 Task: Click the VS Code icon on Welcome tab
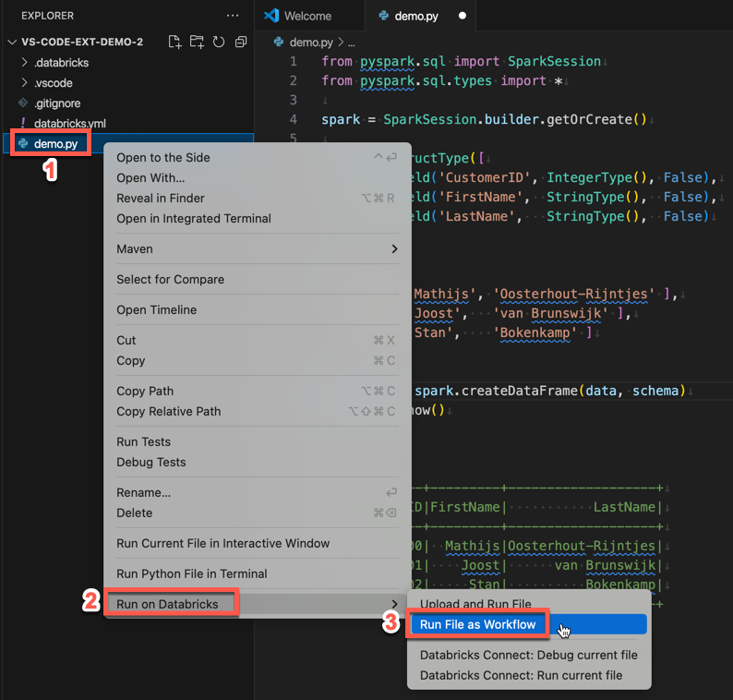click(x=271, y=16)
